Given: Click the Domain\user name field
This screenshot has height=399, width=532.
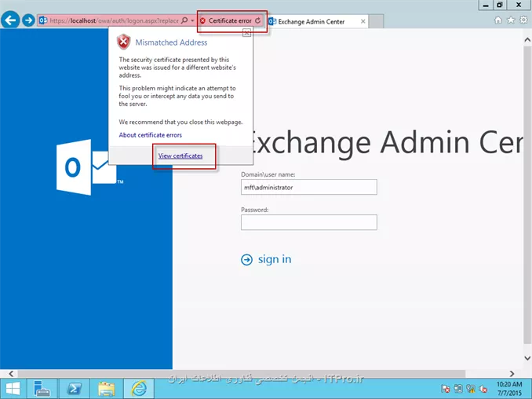Looking at the screenshot, I should [x=308, y=187].
